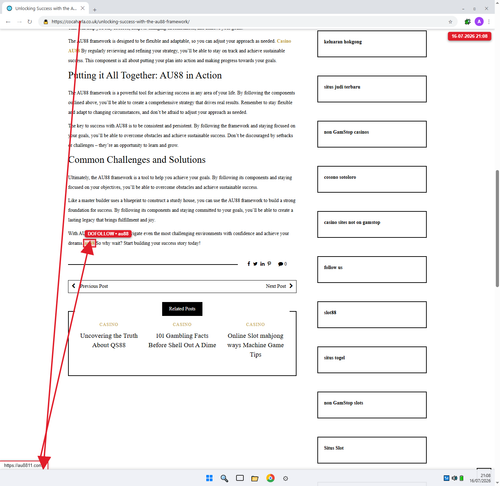Click the browser forward arrow
Image resolution: width=500 pixels, height=486 pixels.
coord(19,22)
